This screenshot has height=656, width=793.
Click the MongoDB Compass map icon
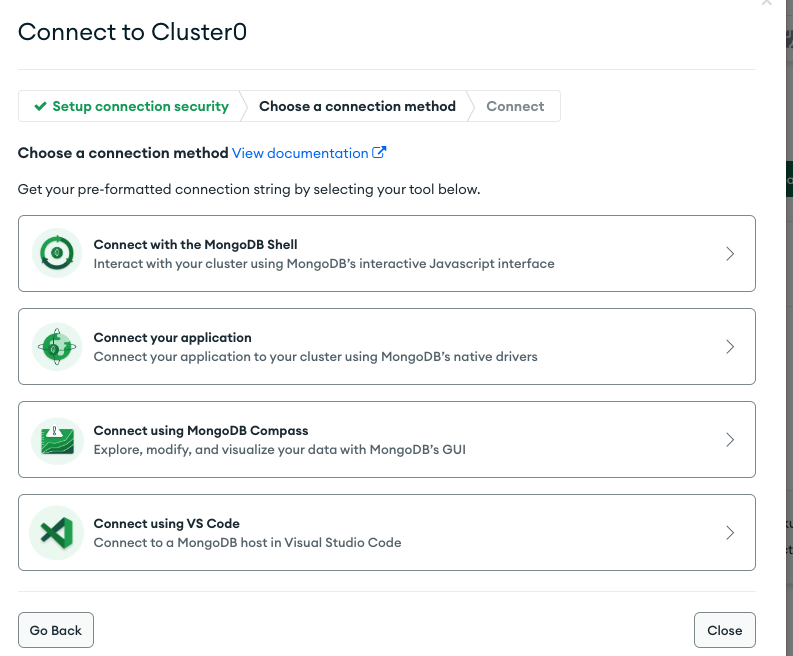coord(57,440)
